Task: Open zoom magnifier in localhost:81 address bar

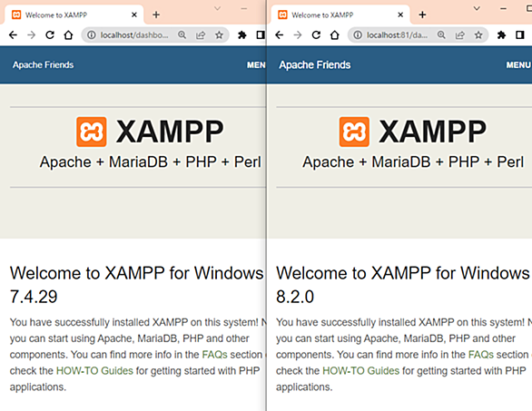Action: [441, 34]
